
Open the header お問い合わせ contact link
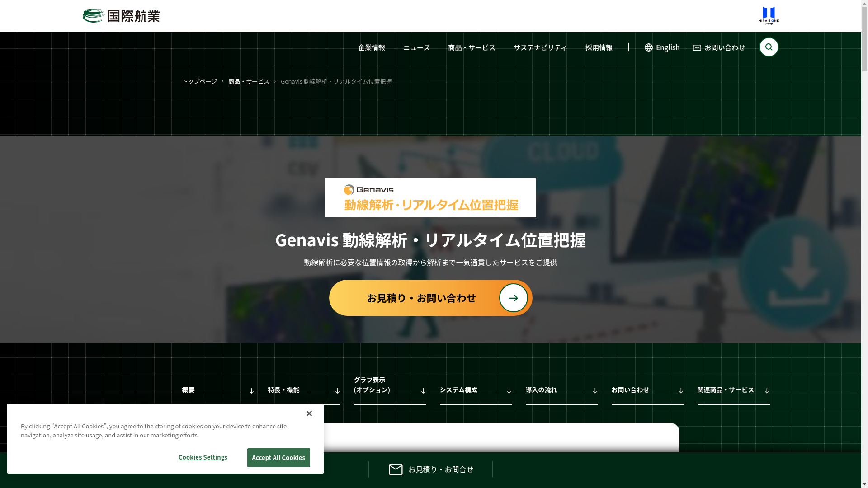719,47
